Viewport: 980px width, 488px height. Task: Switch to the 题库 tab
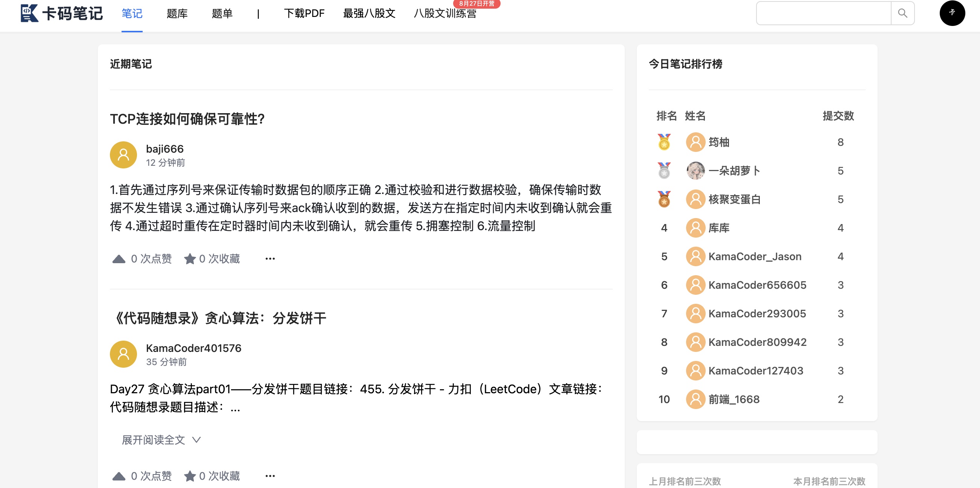pos(177,14)
